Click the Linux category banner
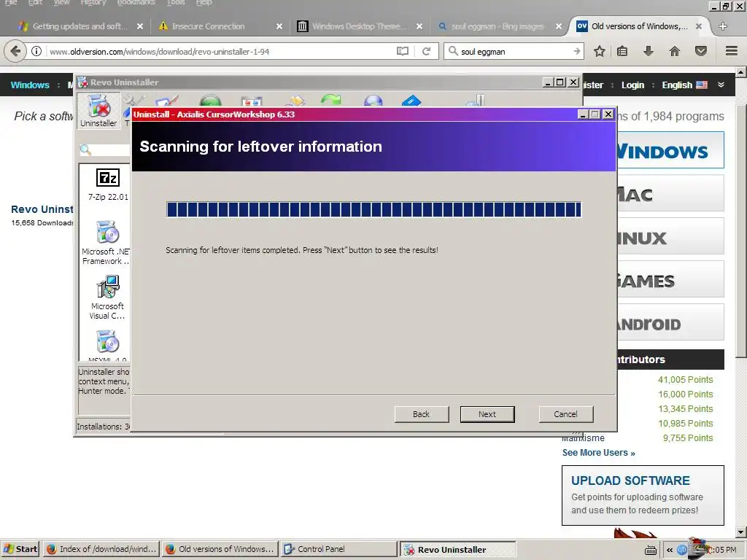The width and height of the screenshot is (747, 560). point(671,236)
